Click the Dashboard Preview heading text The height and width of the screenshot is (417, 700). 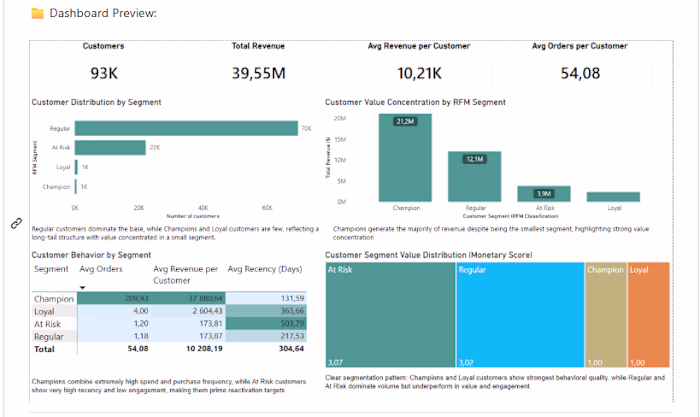pyautogui.click(x=103, y=13)
